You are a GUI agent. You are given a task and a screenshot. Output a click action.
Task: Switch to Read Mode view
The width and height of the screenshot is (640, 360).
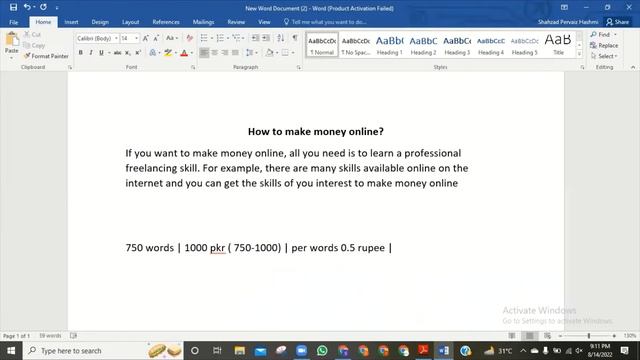512,336
